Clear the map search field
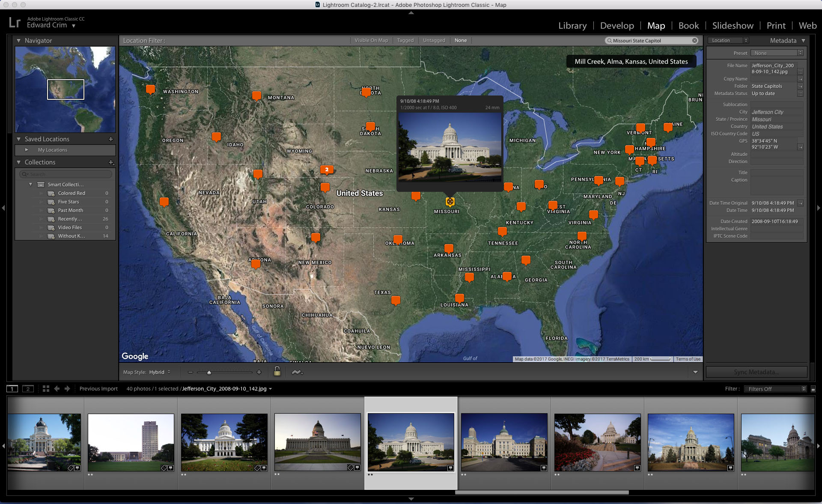Image resolution: width=822 pixels, height=504 pixels. [x=694, y=41]
